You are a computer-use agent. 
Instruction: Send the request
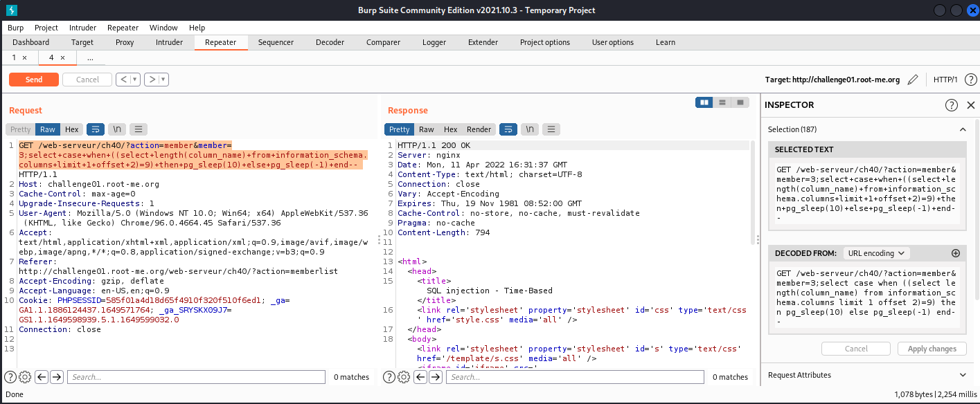(34, 80)
